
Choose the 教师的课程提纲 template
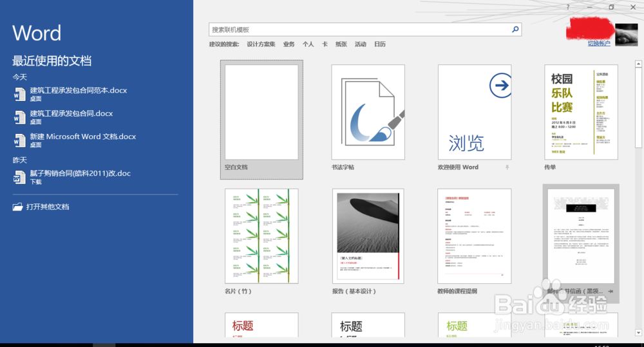click(x=475, y=236)
